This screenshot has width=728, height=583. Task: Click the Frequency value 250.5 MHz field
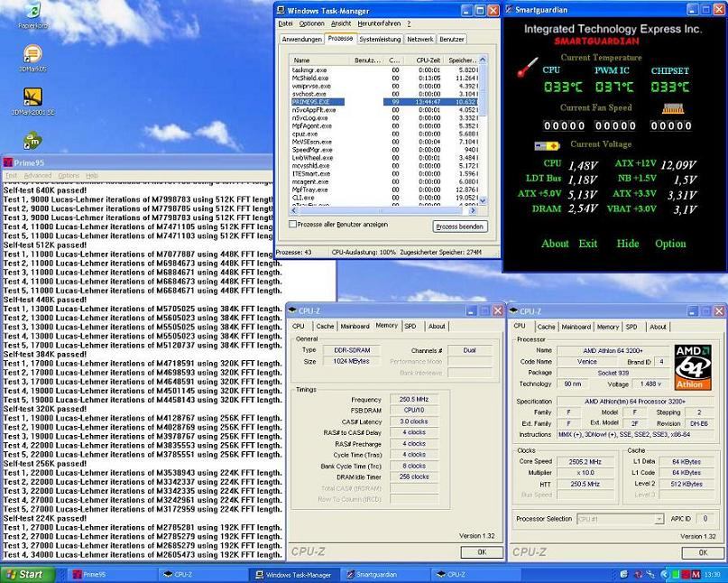[414, 399]
